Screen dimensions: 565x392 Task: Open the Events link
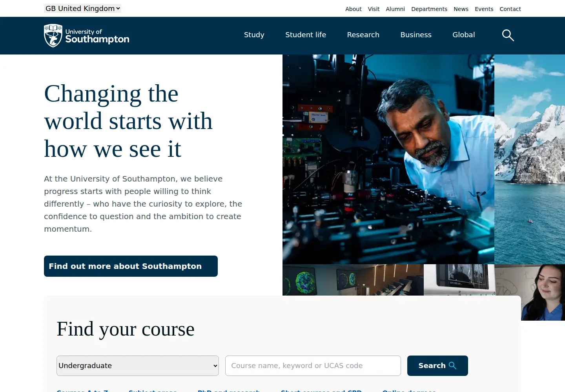484,9
